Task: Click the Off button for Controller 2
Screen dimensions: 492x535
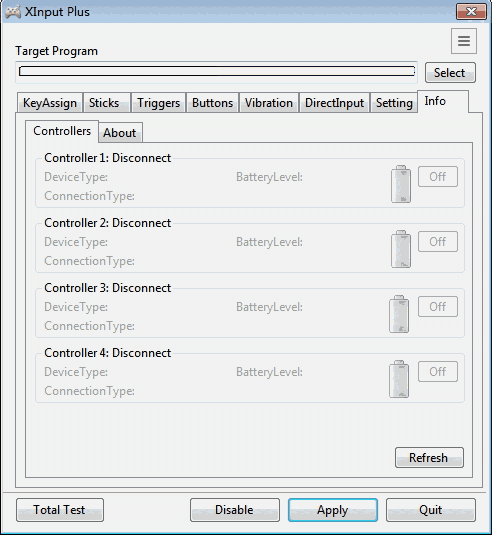Action: pyautogui.click(x=438, y=242)
